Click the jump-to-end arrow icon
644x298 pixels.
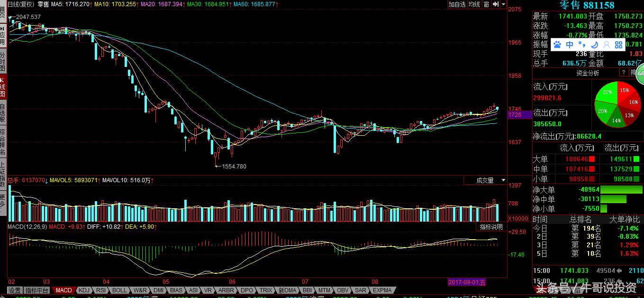495,4
